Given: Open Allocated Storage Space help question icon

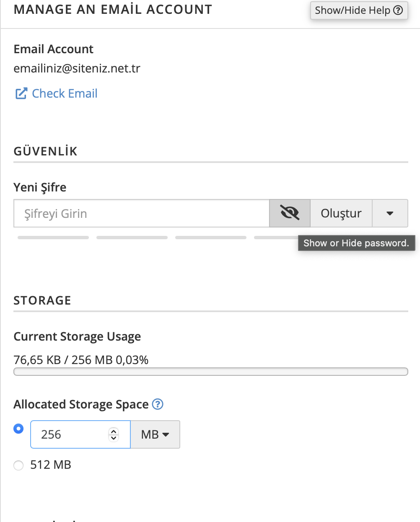Looking at the screenshot, I should [158, 404].
